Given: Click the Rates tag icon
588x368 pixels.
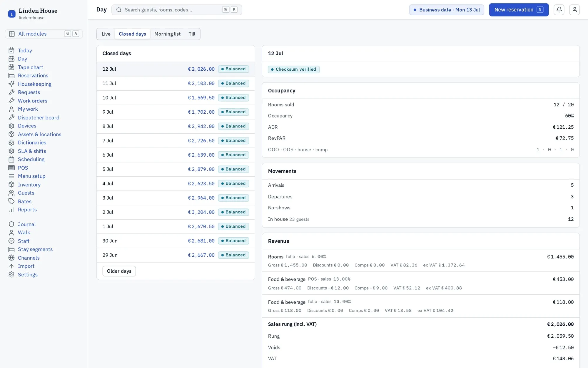Looking at the screenshot, I should [x=11, y=201].
